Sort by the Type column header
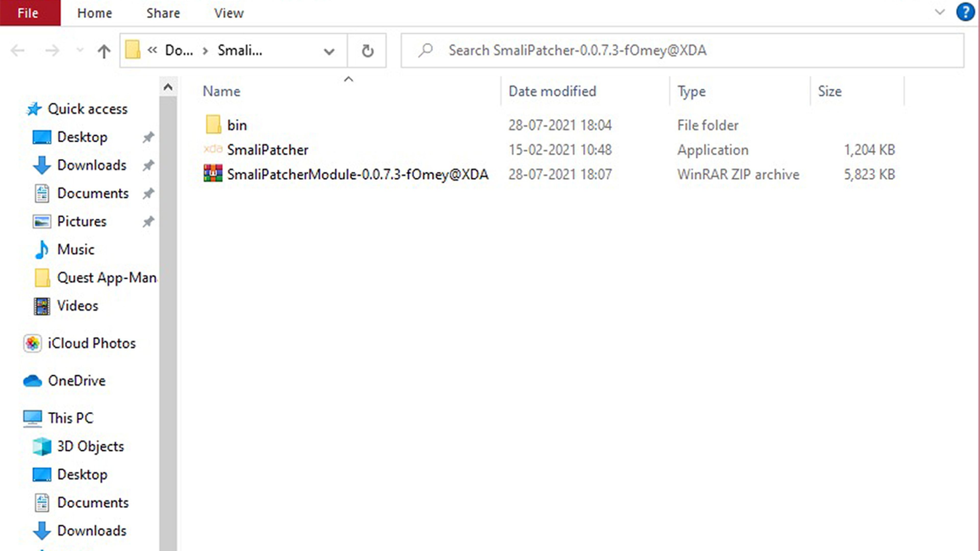 tap(691, 91)
